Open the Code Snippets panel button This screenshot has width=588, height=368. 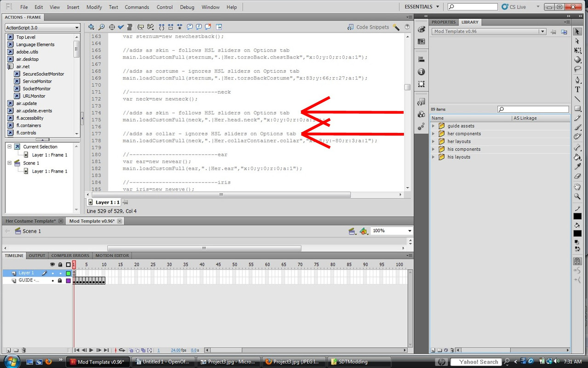pyautogui.click(x=368, y=27)
